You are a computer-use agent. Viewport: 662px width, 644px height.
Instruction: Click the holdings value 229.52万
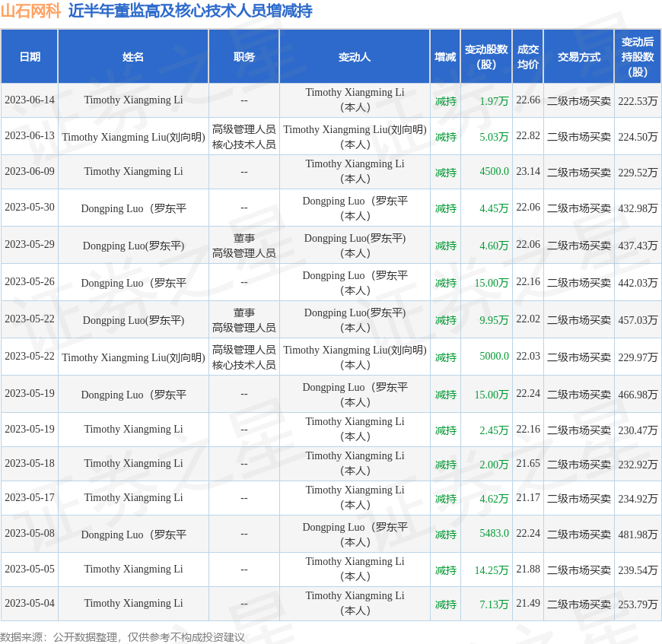coord(638,173)
